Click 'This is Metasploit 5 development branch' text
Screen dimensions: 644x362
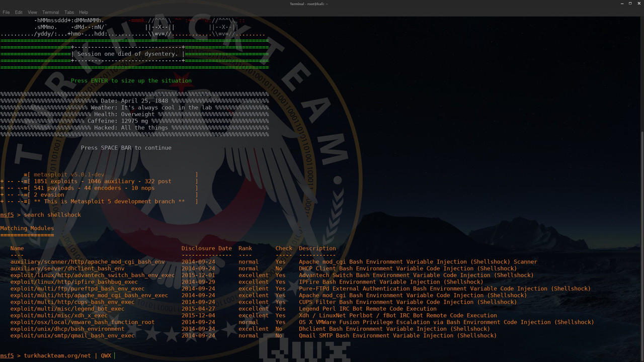(109, 202)
